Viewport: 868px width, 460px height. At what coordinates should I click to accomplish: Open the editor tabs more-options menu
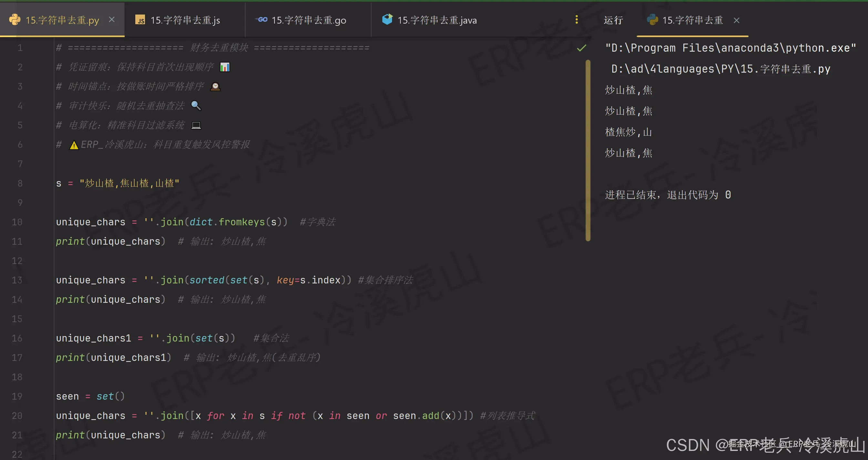tap(576, 20)
